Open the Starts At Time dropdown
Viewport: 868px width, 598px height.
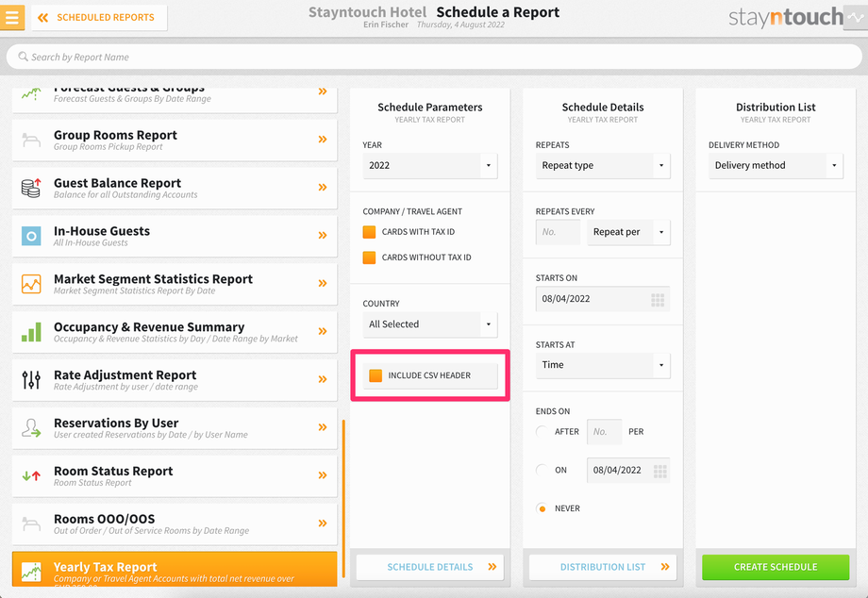point(603,365)
